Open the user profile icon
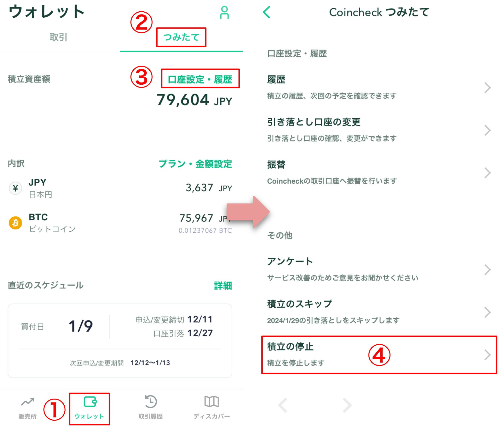Screen dimensions: 504x431 pyautogui.click(x=224, y=13)
